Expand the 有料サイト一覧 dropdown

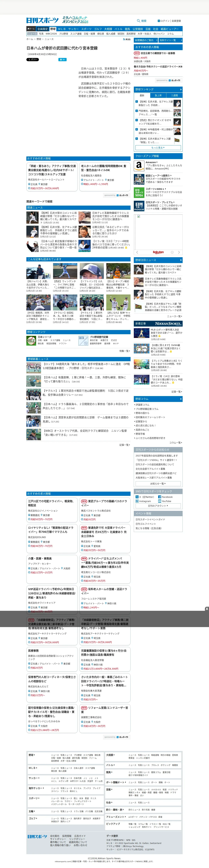[x=170, y=40]
